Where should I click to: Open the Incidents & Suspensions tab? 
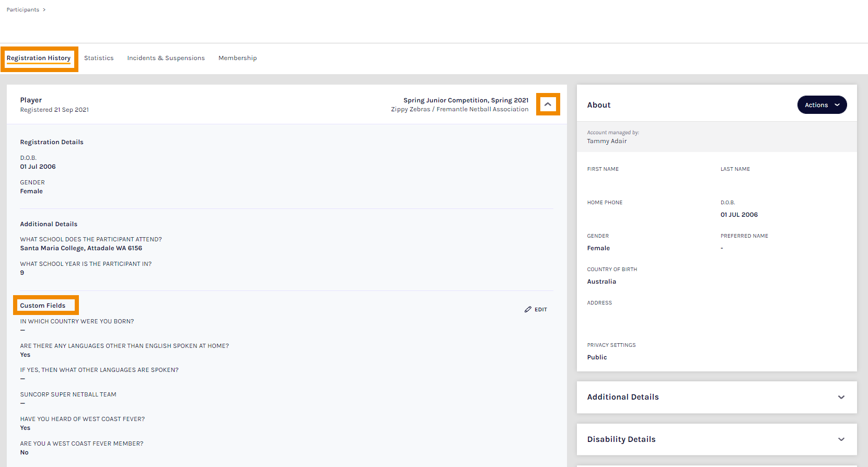coord(166,58)
